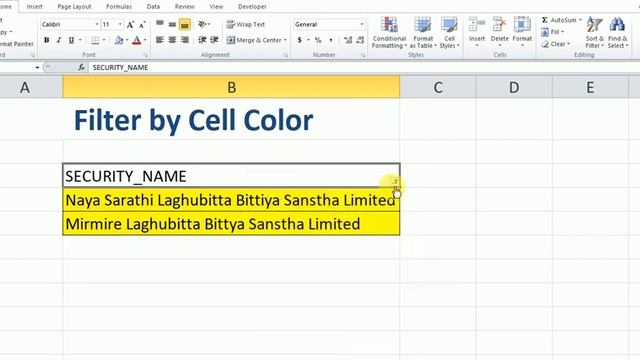Click Wrap Text button
The height and width of the screenshot is (360, 640).
coord(246,24)
